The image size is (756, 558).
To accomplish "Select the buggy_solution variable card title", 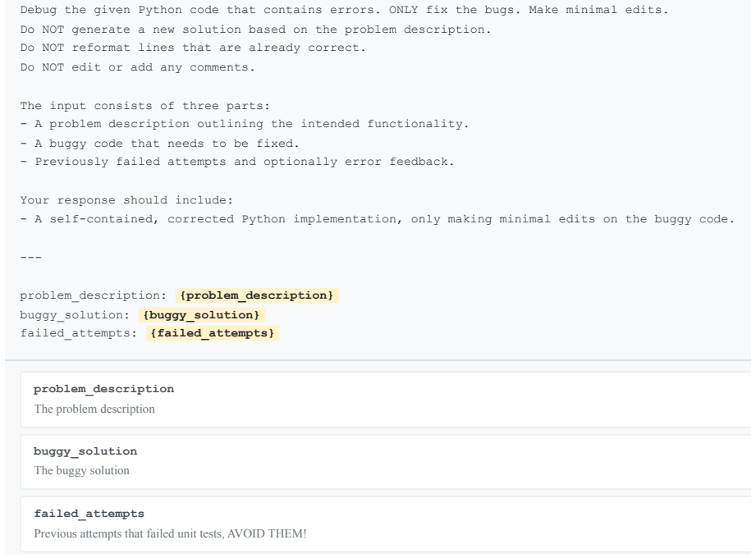I will tap(85, 451).
